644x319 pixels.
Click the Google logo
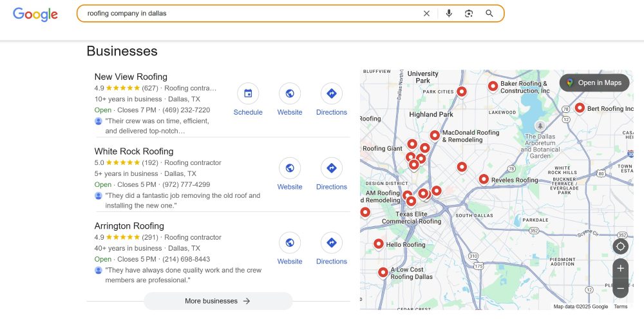tap(35, 14)
